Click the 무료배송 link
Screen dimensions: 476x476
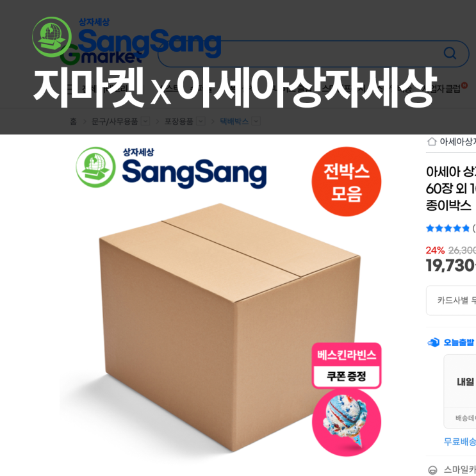point(460,441)
